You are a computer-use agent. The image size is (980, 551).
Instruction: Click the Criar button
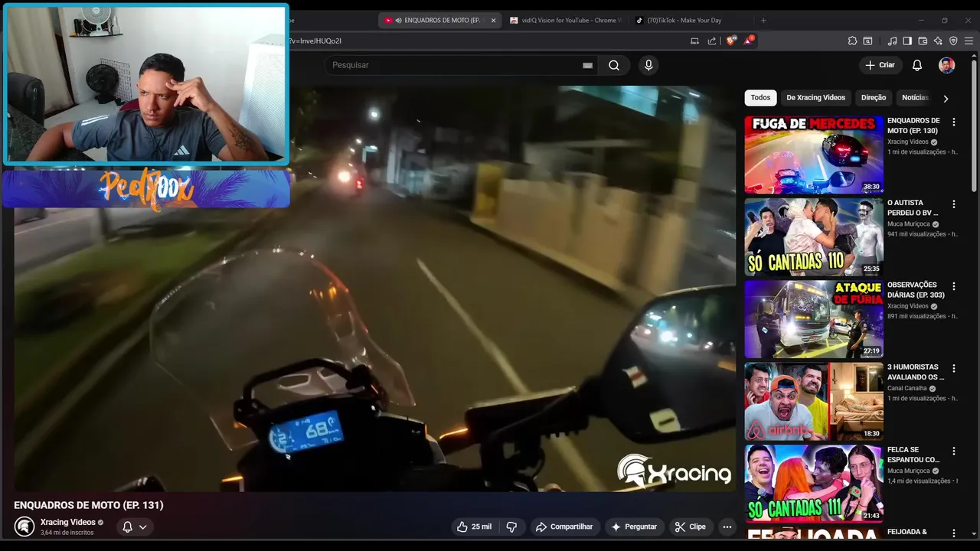(x=880, y=65)
